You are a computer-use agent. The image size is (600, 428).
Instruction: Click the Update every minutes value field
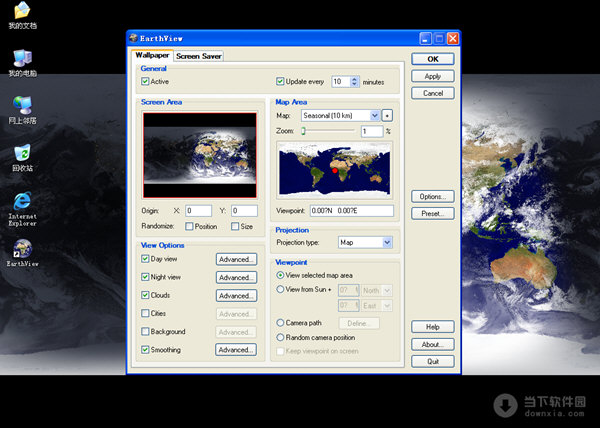coord(341,81)
